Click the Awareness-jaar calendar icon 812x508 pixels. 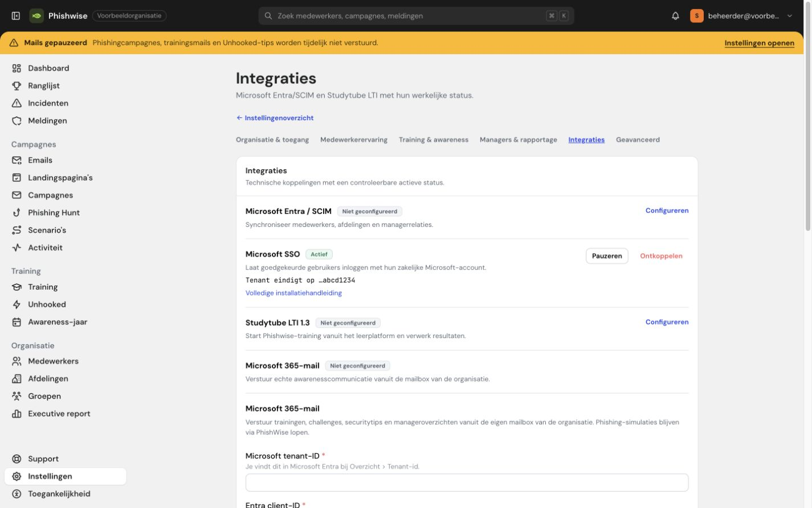click(17, 322)
